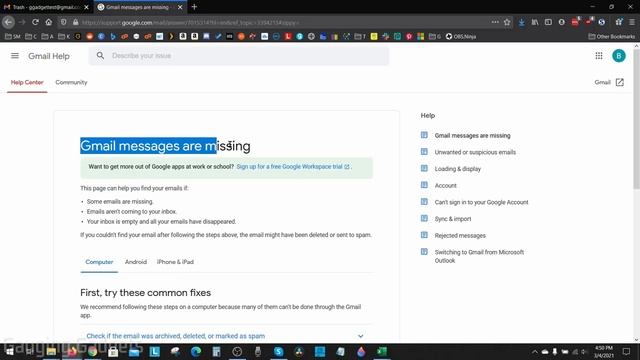640x360 pixels.
Task: Open Microsoft Edge from the taskbar
Action: point(196,351)
